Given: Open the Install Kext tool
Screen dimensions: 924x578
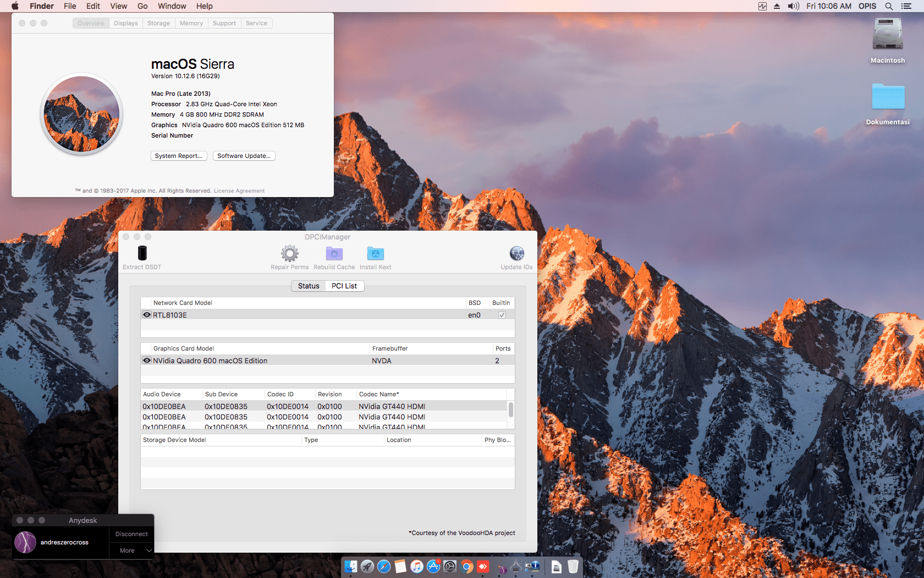Looking at the screenshot, I should coord(375,254).
